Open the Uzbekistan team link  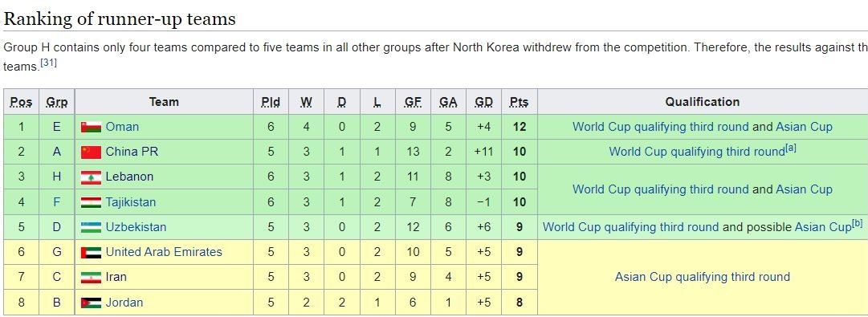click(136, 227)
